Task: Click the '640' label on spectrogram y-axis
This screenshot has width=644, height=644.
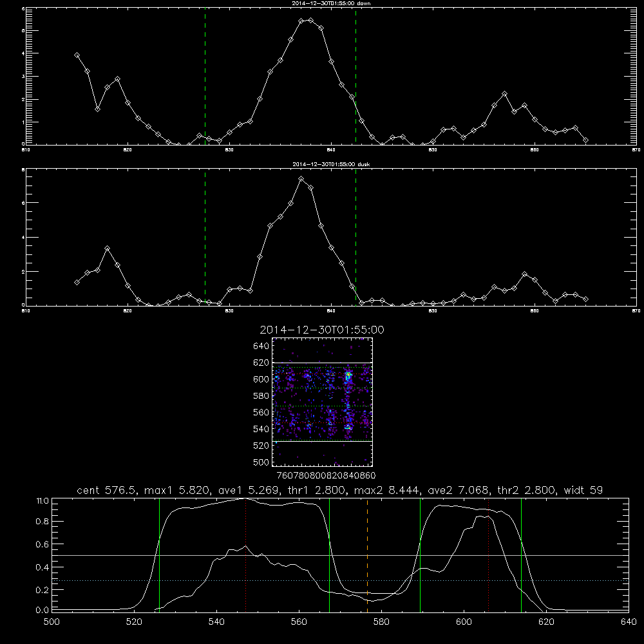Action: click(261, 346)
